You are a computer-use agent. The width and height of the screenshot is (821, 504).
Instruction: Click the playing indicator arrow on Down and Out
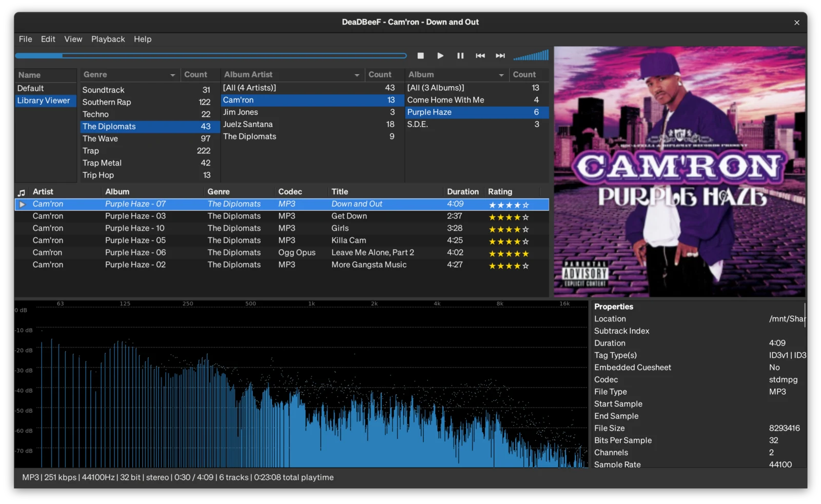[22, 204]
